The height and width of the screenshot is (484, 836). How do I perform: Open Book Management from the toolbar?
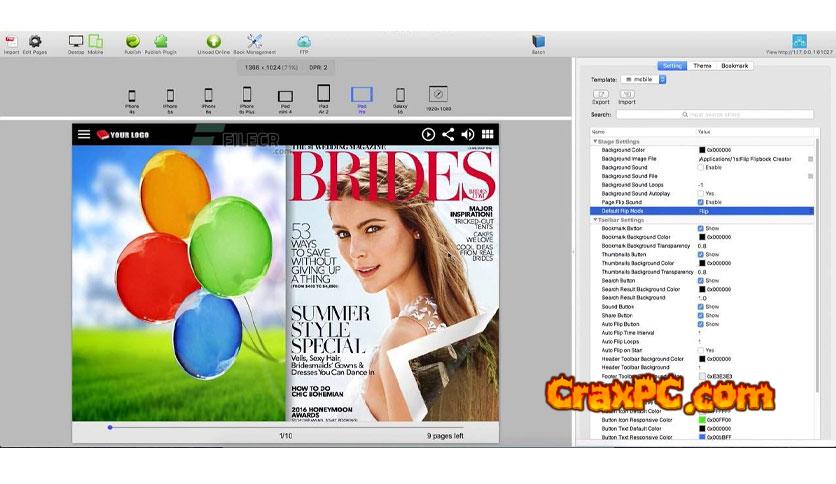pyautogui.click(x=254, y=42)
